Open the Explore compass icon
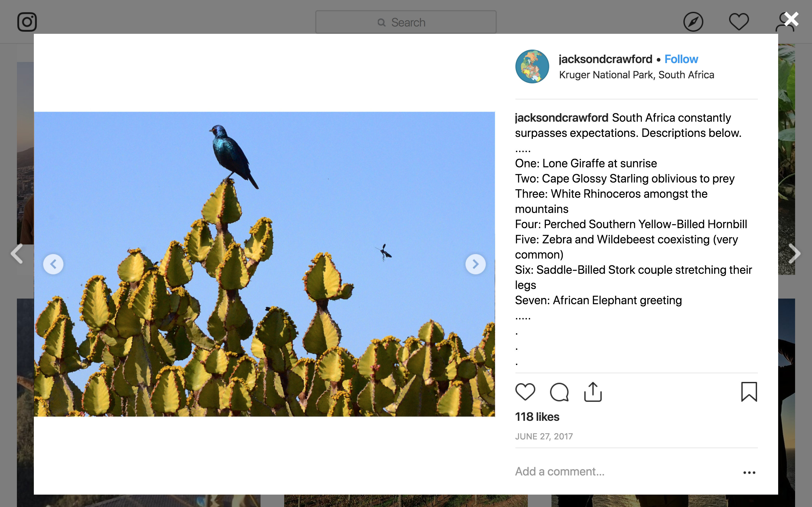812x507 pixels. click(x=693, y=22)
